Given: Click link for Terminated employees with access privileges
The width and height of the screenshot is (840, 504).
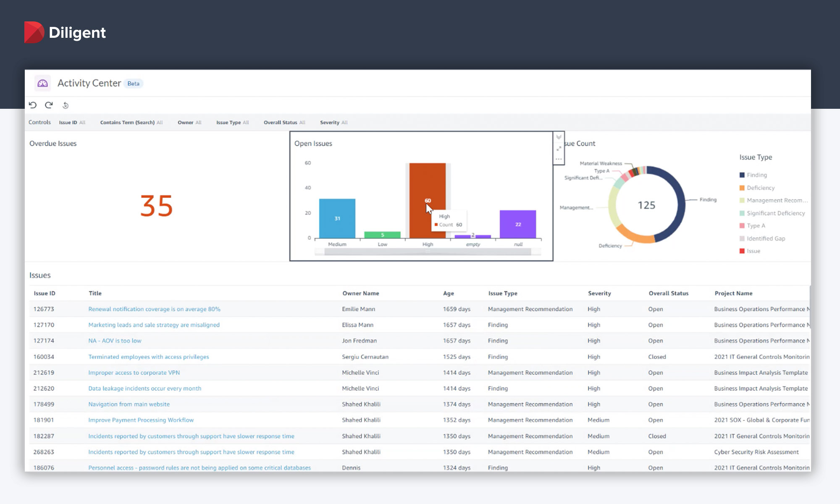Looking at the screenshot, I should pyautogui.click(x=148, y=357).
